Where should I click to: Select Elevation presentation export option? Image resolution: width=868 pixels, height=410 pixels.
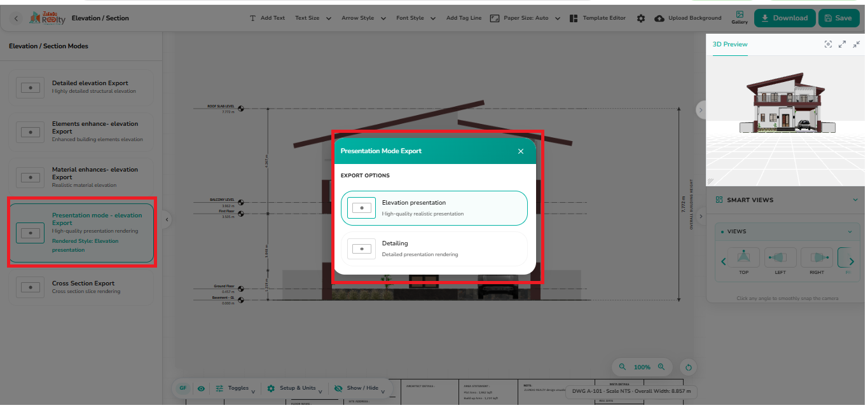(x=434, y=208)
